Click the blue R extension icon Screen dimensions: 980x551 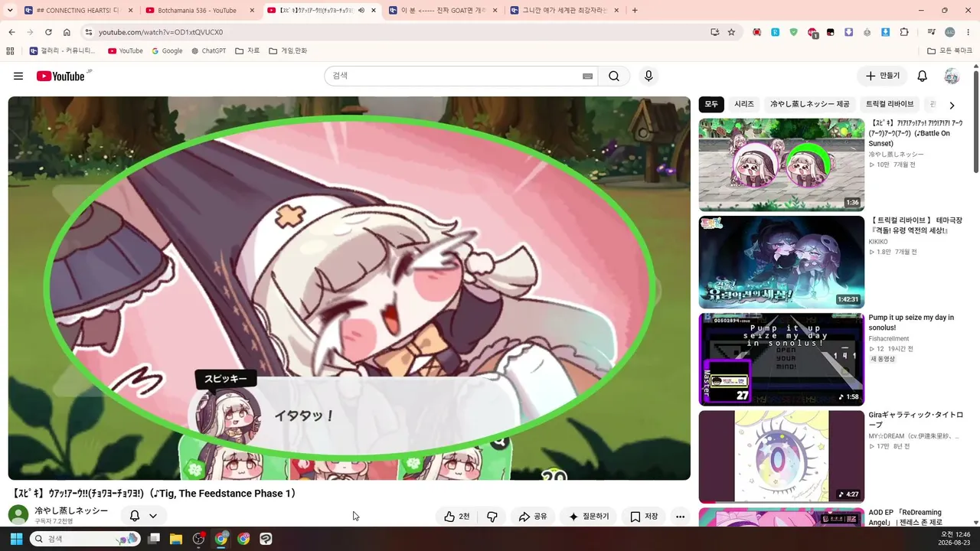coord(775,32)
